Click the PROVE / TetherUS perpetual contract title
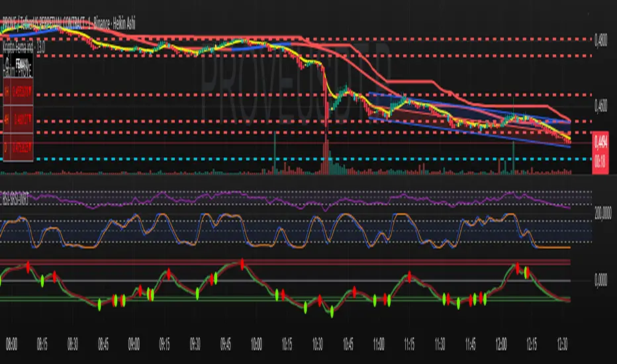The image size is (617, 364). (69, 24)
